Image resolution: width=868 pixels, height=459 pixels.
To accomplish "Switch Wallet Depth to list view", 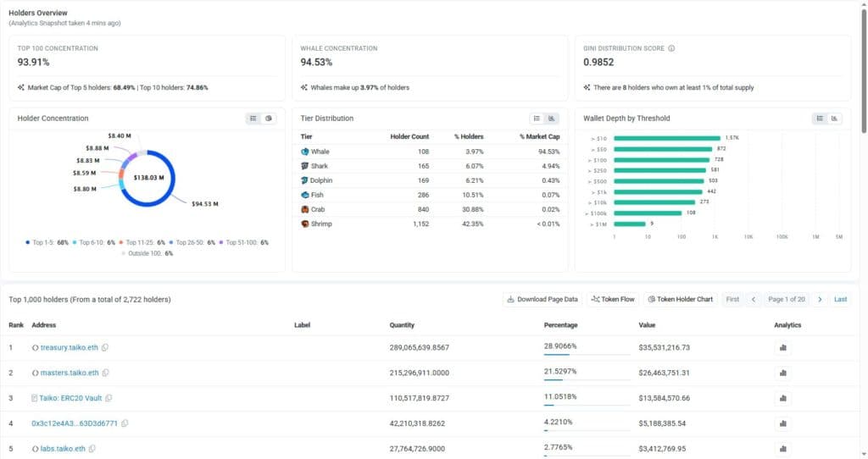I will pyautogui.click(x=820, y=119).
